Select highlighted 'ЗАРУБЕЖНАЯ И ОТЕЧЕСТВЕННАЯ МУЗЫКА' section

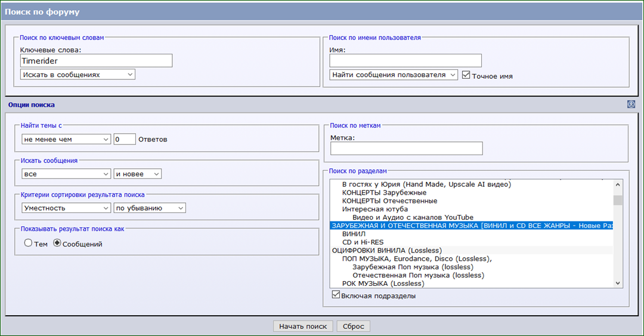472,226
